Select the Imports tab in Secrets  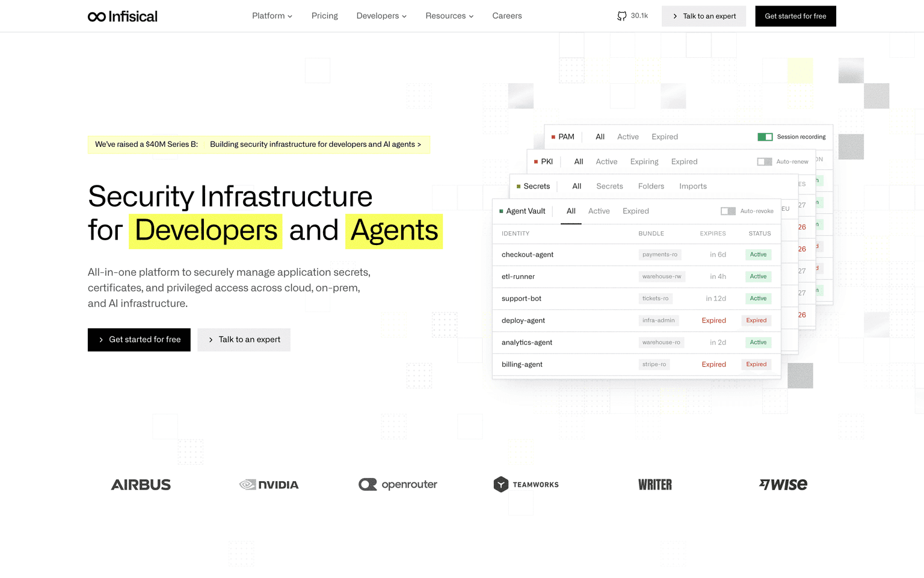pos(693,187)
